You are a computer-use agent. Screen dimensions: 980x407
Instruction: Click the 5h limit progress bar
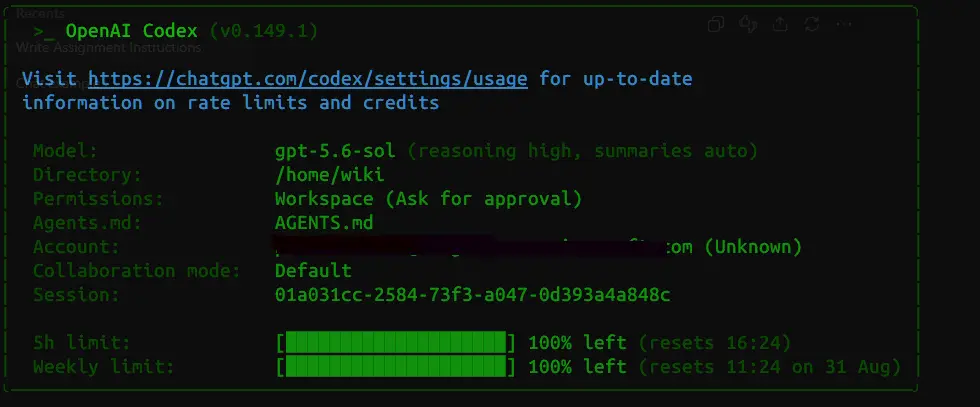coord(396,343)
